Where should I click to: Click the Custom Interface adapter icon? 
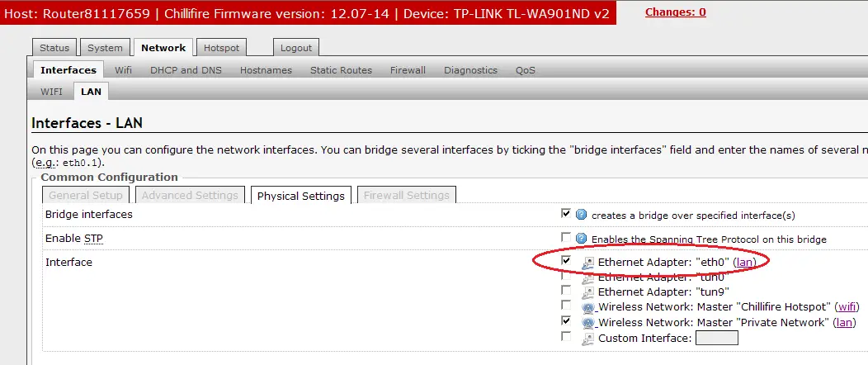pos(587,338)
